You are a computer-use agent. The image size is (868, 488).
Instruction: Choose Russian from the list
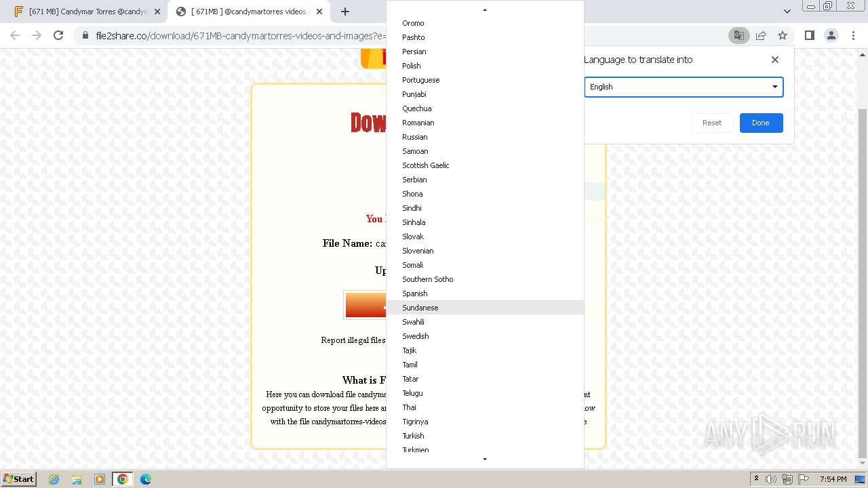(485, 137)
